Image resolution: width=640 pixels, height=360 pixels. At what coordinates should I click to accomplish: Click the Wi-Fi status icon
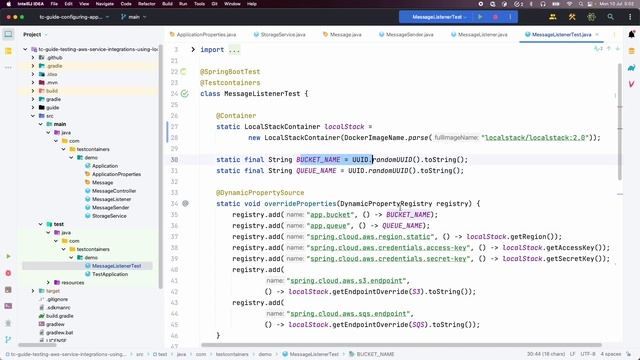click(x=569, y=4)
